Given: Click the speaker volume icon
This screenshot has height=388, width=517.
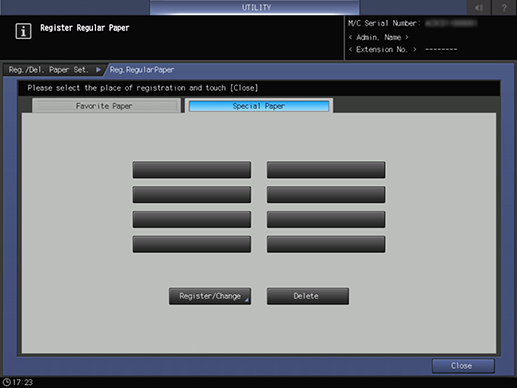Looking at the screenshot, I should (479, 7).
